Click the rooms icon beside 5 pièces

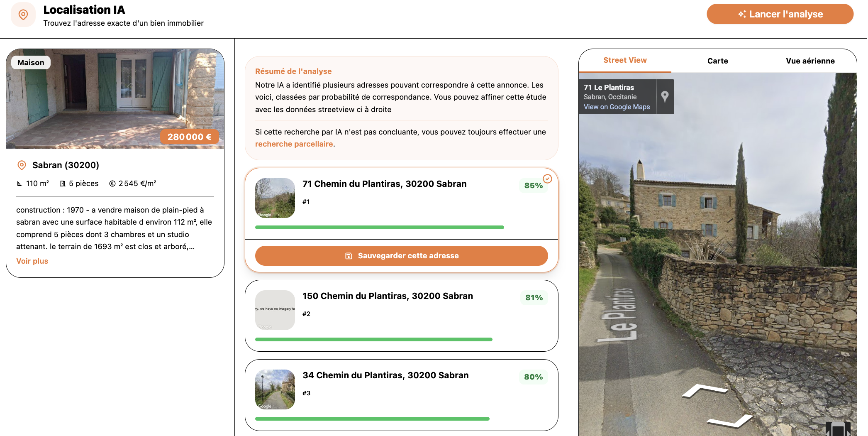[x=63, y=184]
